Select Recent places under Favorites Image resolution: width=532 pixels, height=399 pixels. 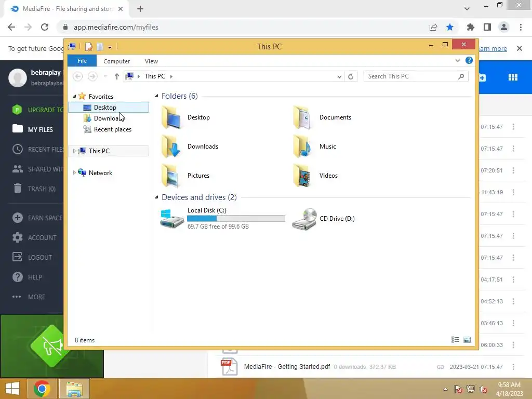click(109, 129)
